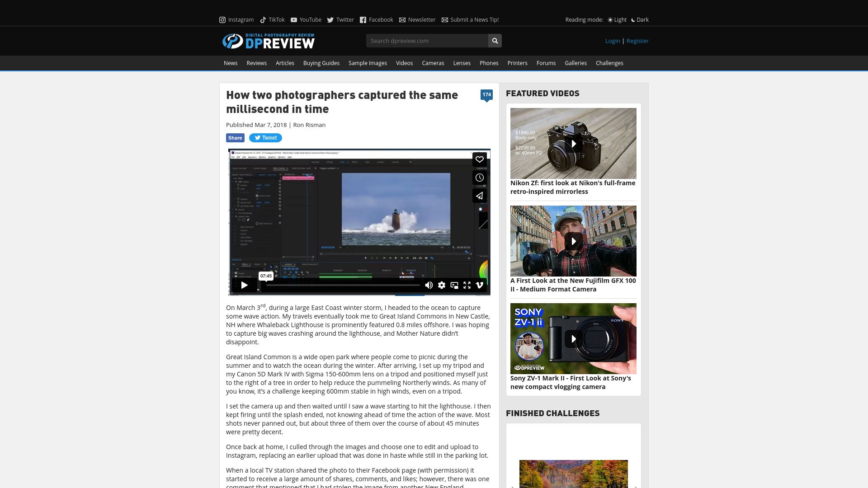Click author name Ron Risman

click(x=309, y=125)
